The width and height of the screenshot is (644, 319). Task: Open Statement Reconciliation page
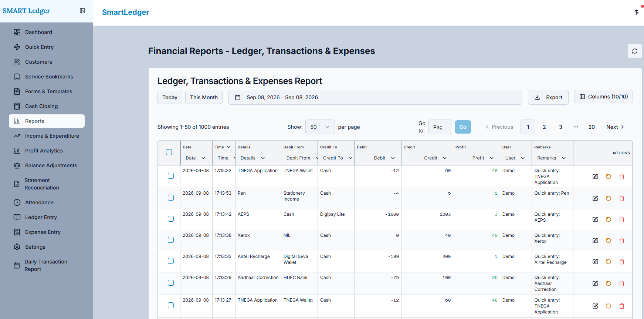(47, 184)
